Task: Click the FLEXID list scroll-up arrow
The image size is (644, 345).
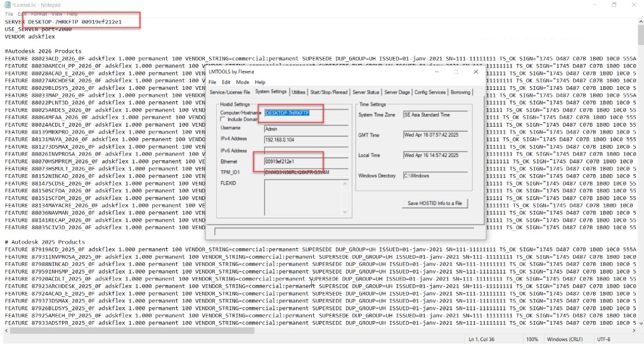Action: pyautogui.click(x=345, y=184)
